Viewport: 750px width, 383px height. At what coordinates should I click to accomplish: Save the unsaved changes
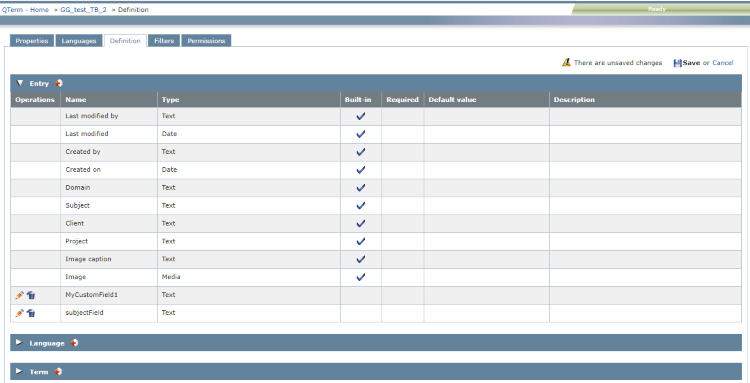(x=691, y=63)
